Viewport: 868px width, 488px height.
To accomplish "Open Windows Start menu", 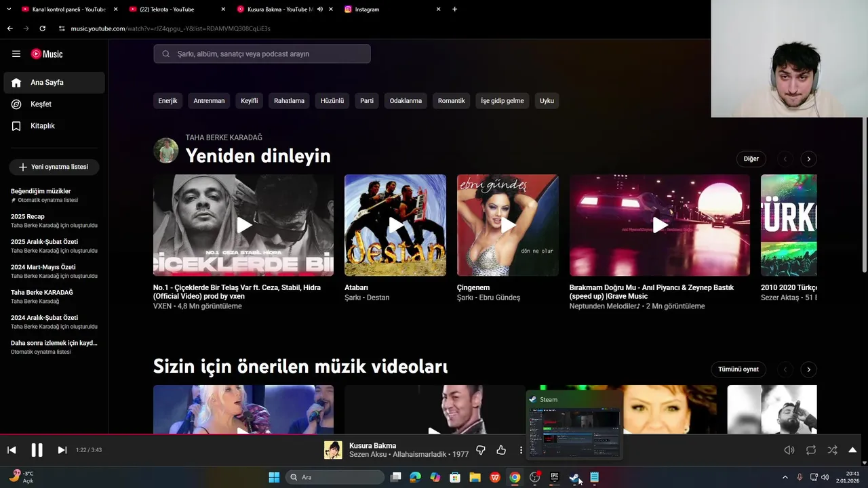I will pos(274,477).
